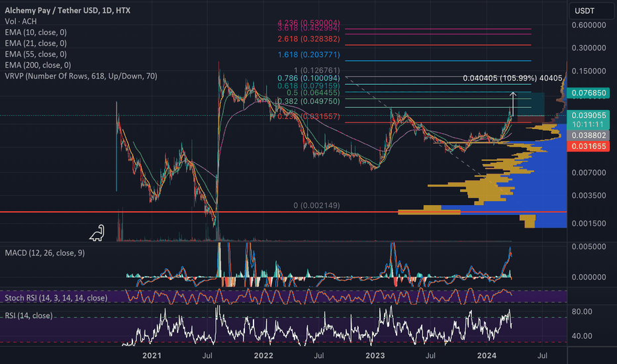
Task: Click the 40.00 RSI scale value
Action: (x=582, y=336)
